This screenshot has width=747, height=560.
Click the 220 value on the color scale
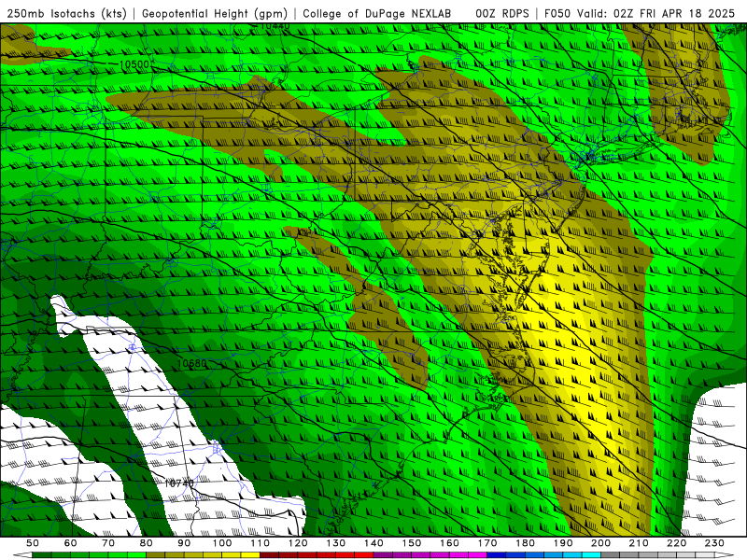point(676,543)
